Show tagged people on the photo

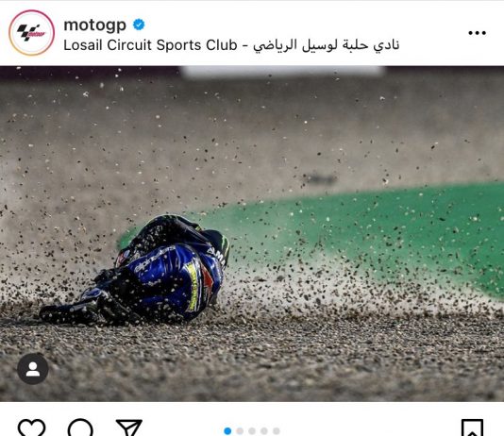33,369
